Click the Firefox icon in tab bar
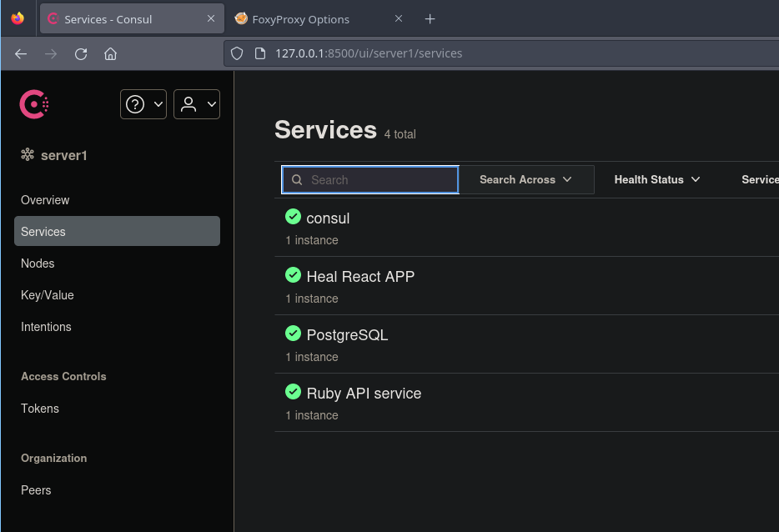The width and height of the screenshot is (779, 532). pyautogui.click(x=18, y=18)
